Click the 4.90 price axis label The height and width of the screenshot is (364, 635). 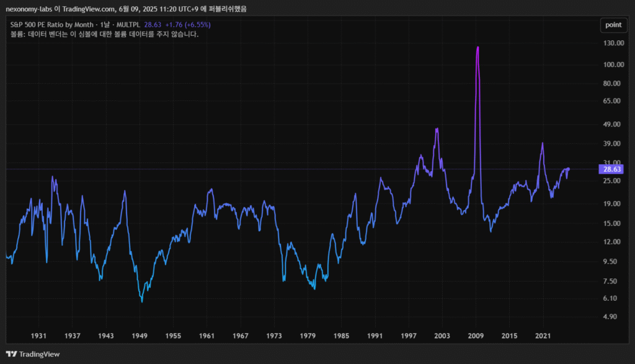click(x=612, y=317)
